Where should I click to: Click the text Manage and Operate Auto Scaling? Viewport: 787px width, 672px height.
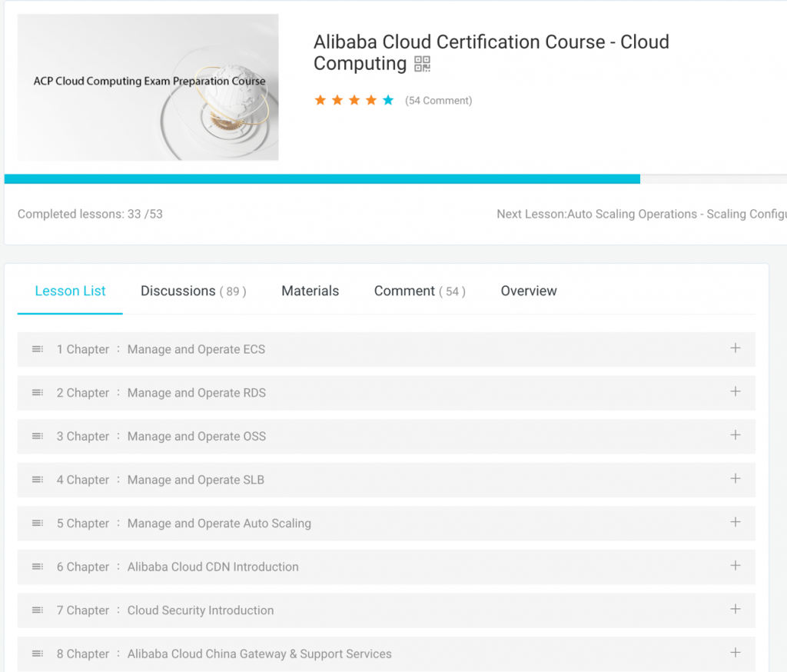pyautogui.click(x=219, y=524)
